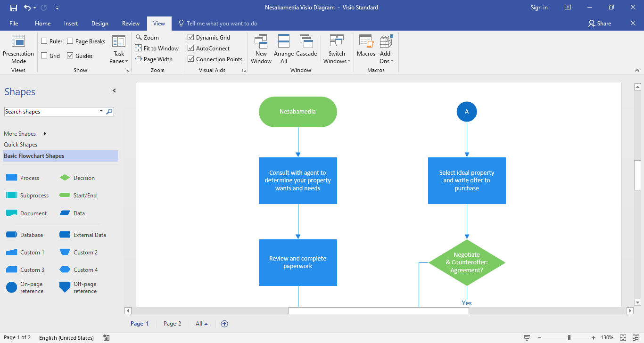Click the Sign in link
Viewport: 644px width, 343px height.
[539, 8]
